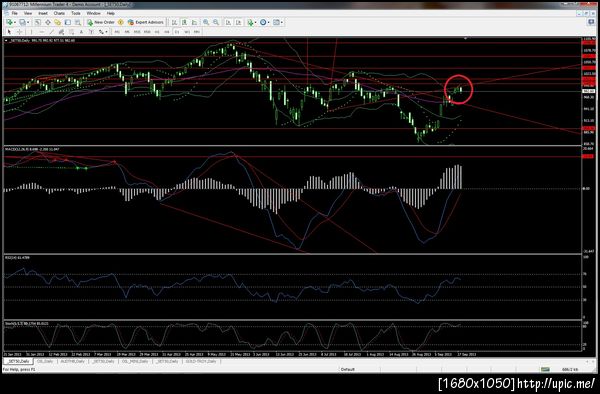Image resolution: width=600 pixels, height=394 pixels.
Task: Select the M30 timeframe button
Action: click(147, 32)
